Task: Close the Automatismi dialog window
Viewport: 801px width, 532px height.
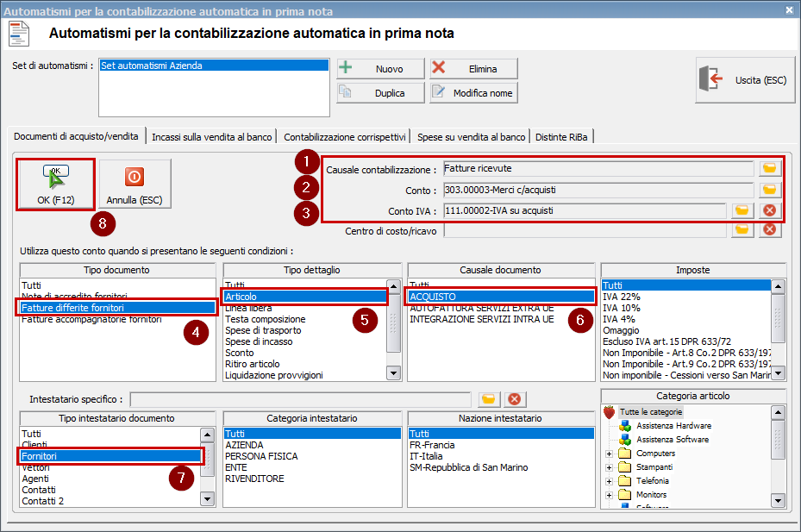Action: pos(789,10)
